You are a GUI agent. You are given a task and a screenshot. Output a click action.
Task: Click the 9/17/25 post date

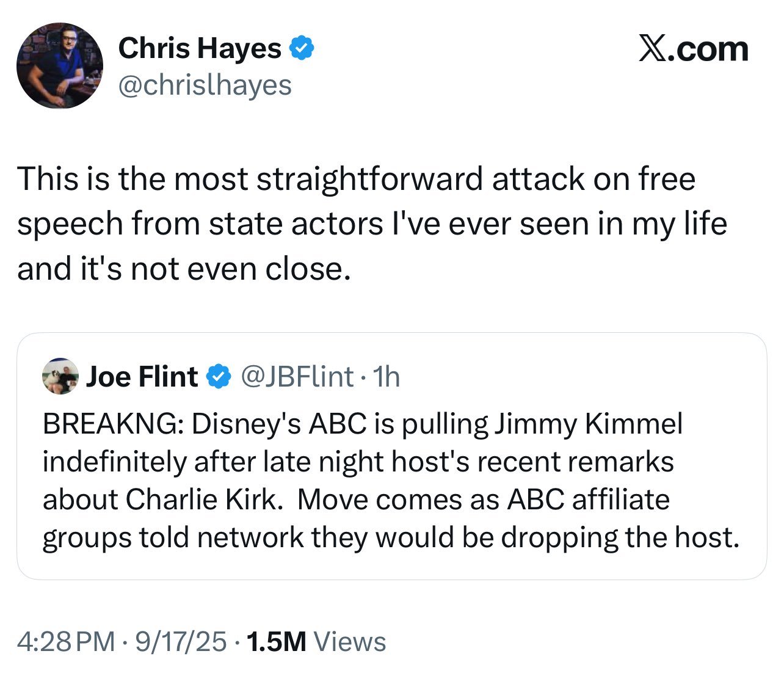coord(181,642)
